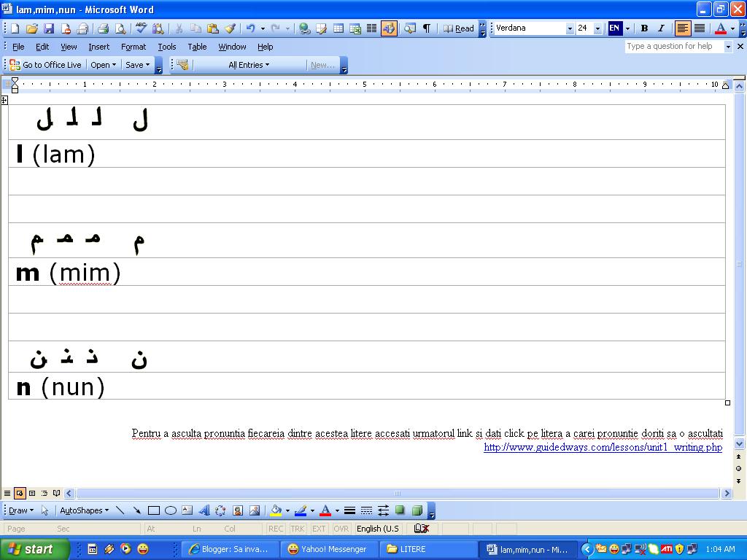Click Arrow Style icon
This screenshot has width=747, height=560.
click(383, 510)
